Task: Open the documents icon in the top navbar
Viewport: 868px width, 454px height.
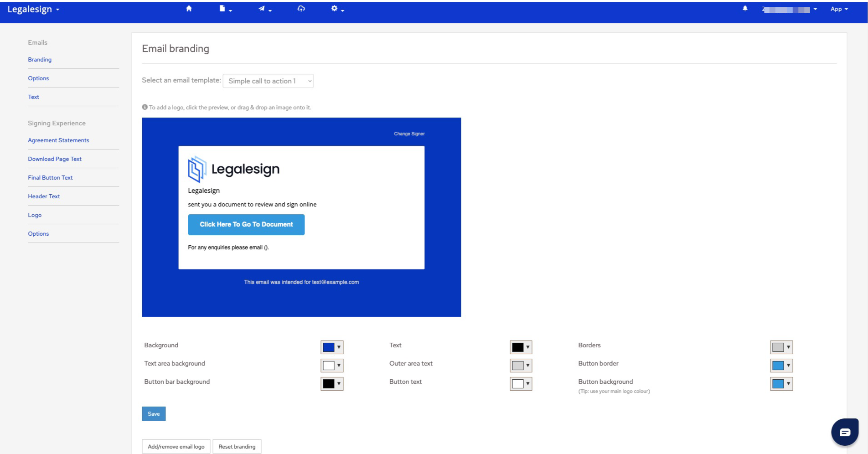Action: pyautogui.click(x=223, y=8)
